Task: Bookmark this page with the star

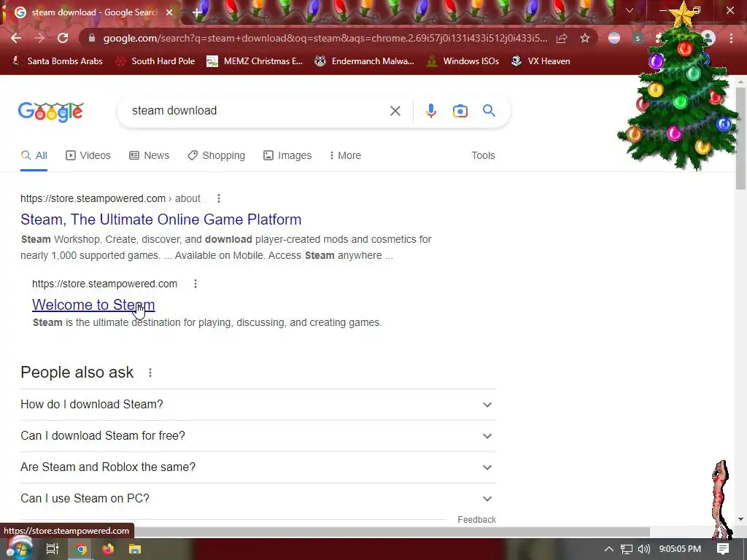Action: [x=585, y=38]
